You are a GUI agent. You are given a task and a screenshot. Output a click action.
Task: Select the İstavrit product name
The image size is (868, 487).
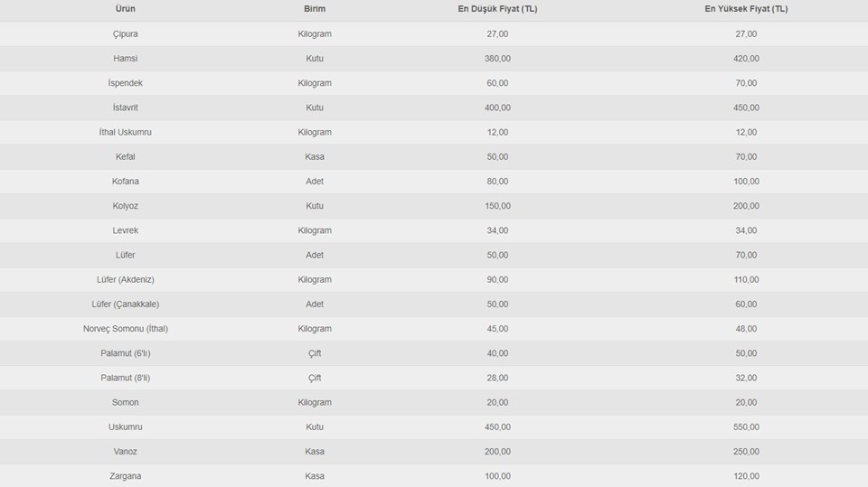click(x=126, y=108)
